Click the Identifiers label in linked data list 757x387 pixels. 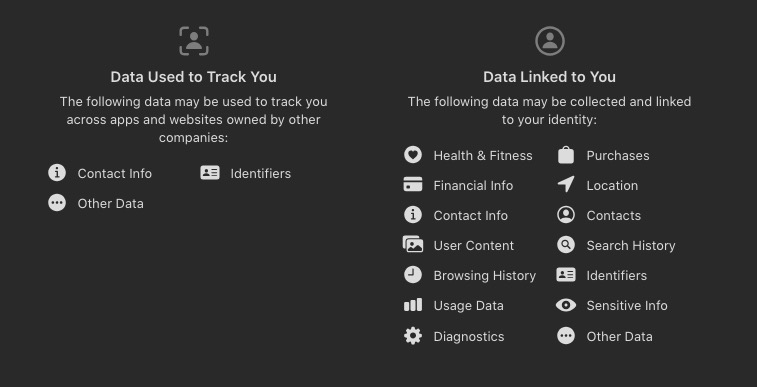click(617, 276)
